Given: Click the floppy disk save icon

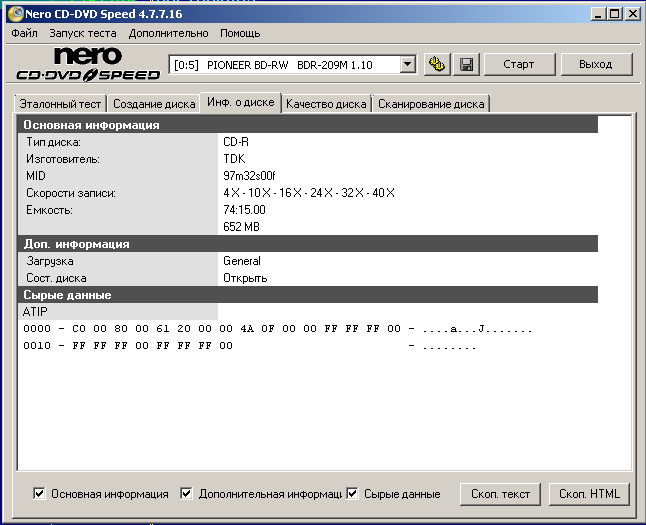Looking at the screenshot, I should tap(466, 65).
